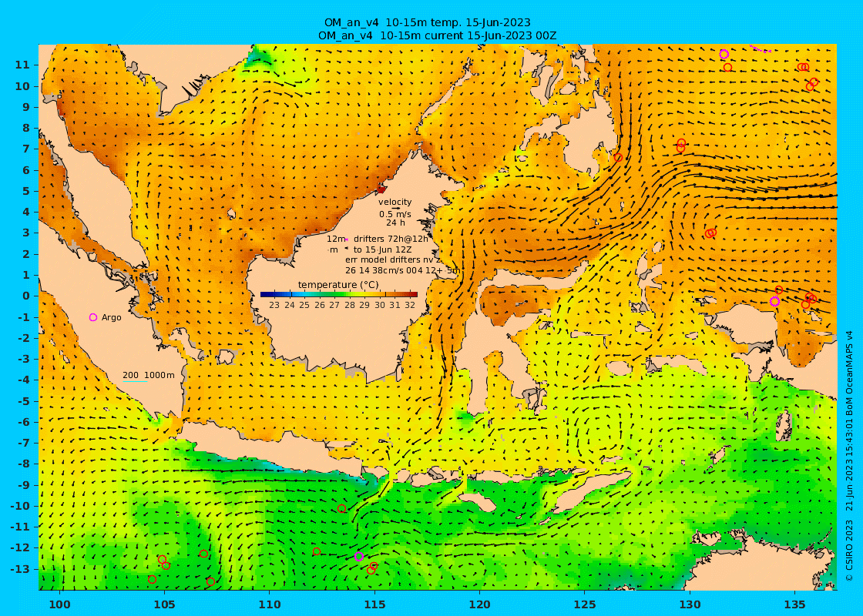Click latitude axis label 0
Viewport: 863px width, 616px height.
click(26, 296)
